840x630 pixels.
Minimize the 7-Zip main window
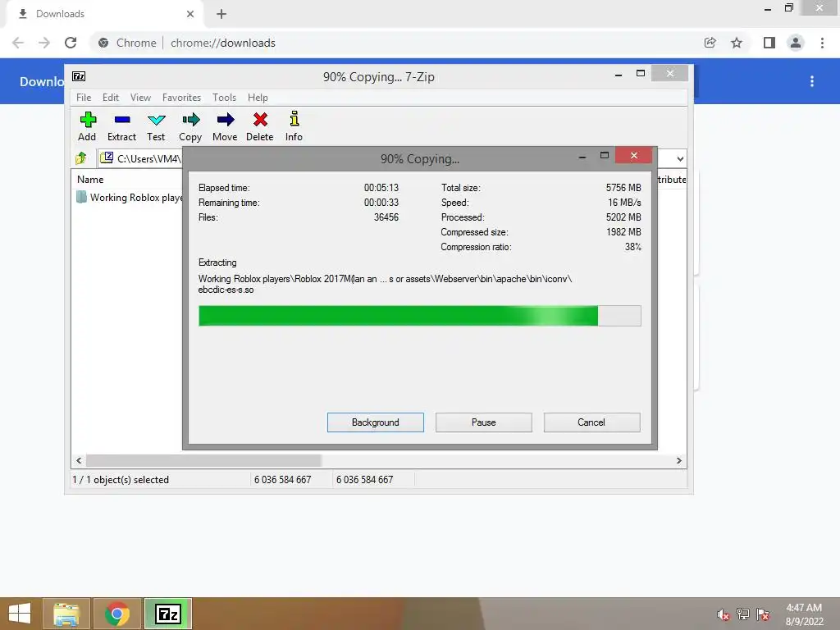click(619, 74)
